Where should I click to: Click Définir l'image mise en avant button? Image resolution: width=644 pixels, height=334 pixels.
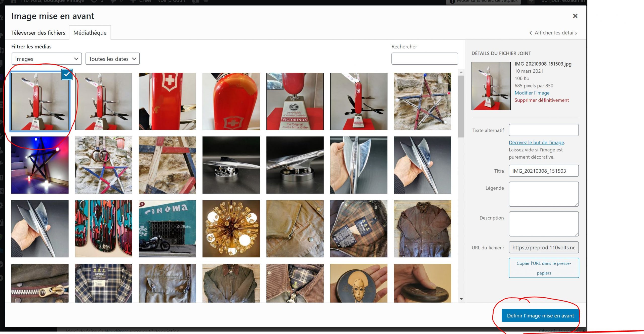coord(540,316)
